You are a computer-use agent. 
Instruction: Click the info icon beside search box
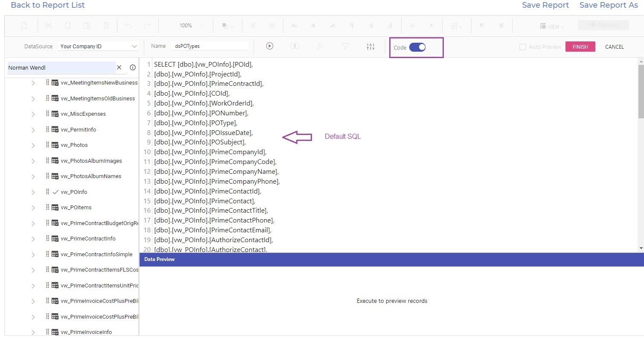pyautogui.click(x=132, y=67)
